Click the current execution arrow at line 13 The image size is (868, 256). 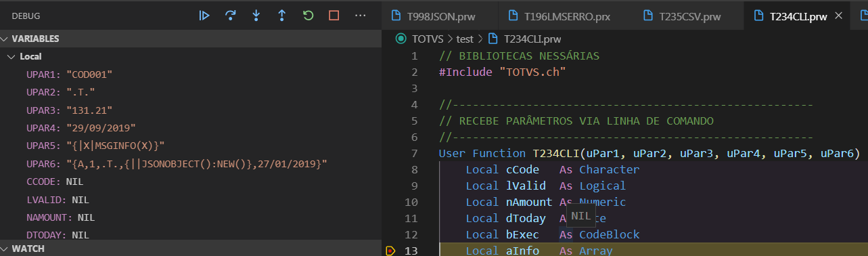(390, 251)
